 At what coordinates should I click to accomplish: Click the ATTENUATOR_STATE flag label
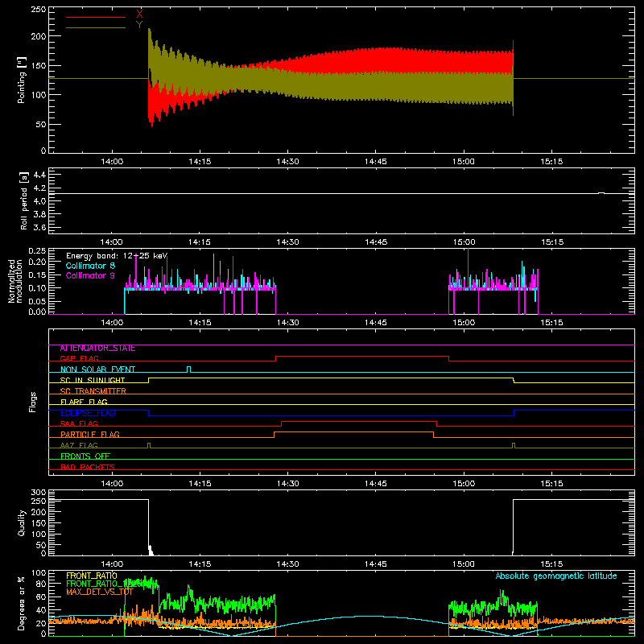[97, 349]
